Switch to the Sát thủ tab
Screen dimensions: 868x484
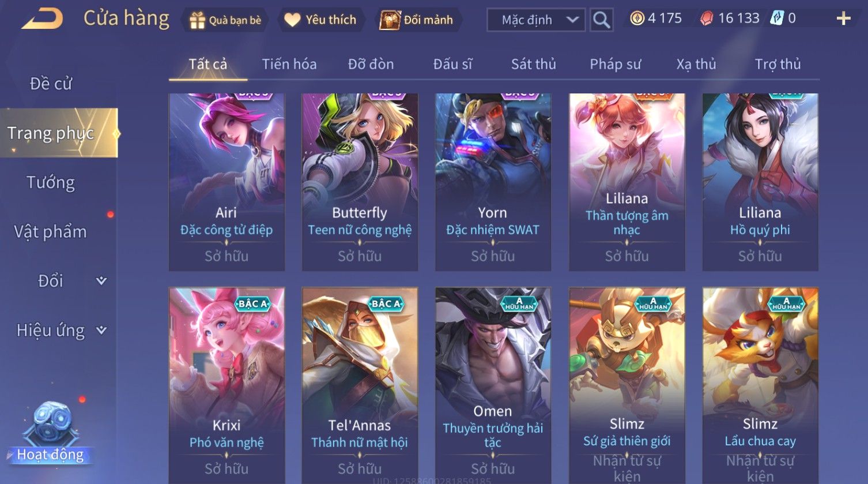tap(534, 64)
